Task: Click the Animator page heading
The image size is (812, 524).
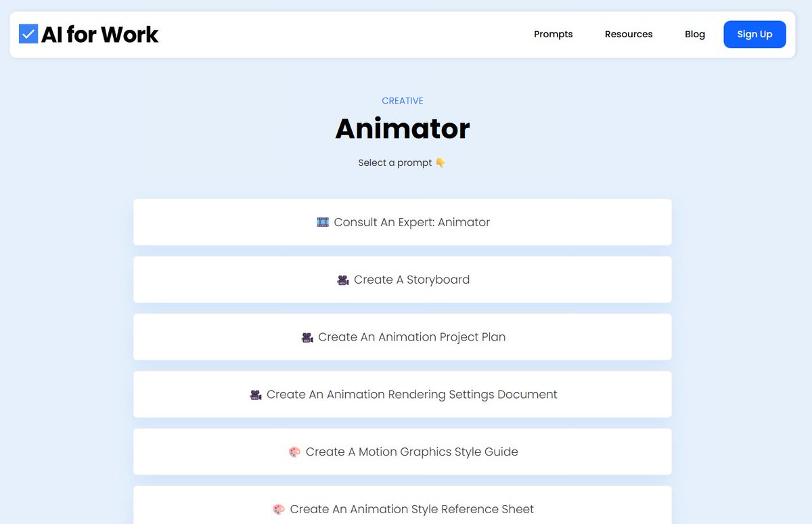Action: point(403,129)
